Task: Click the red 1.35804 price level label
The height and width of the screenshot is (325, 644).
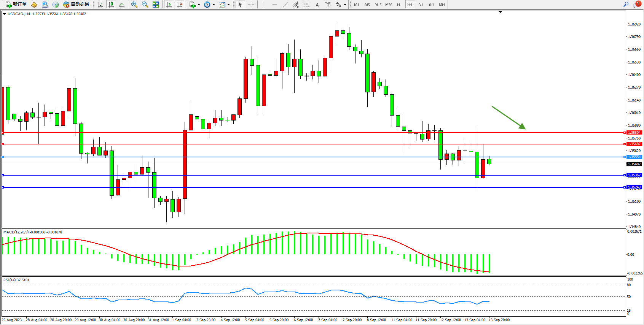Action: coord(634,133)
